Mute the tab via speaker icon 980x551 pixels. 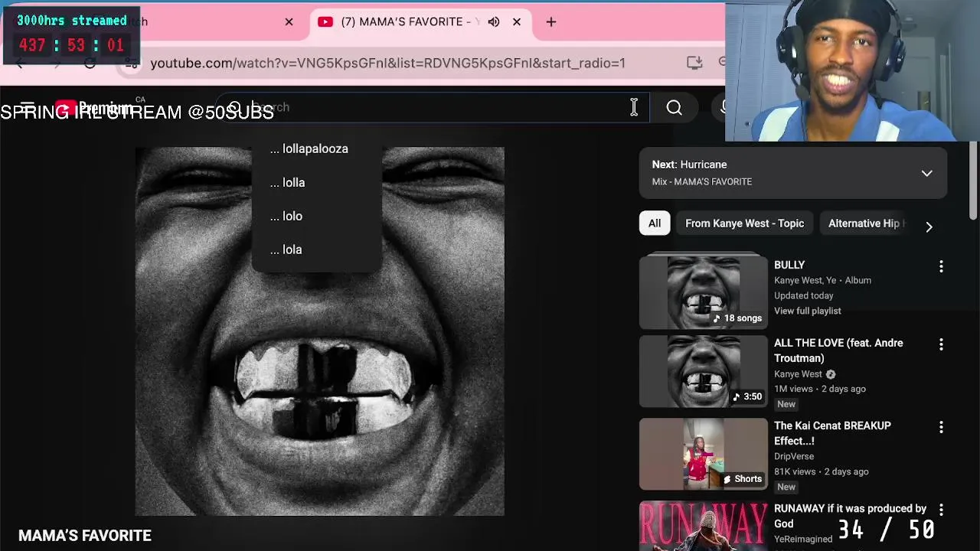tap(494, 21)
